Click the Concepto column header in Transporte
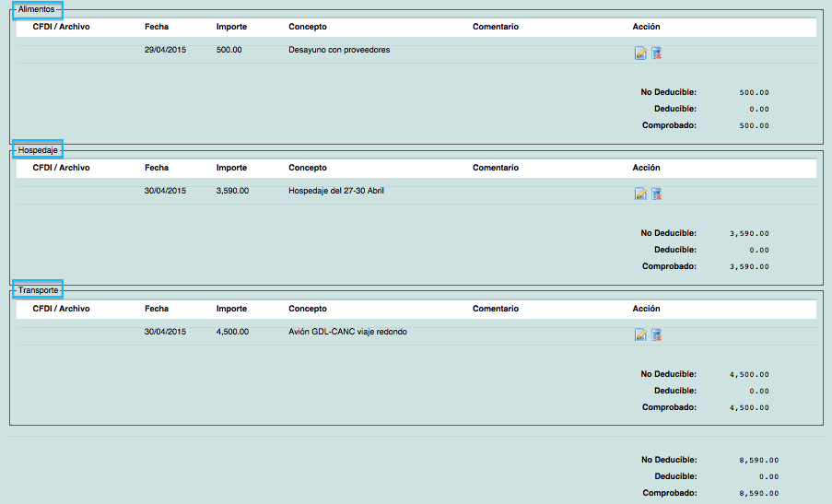832x504 pixels. [307, 309]
